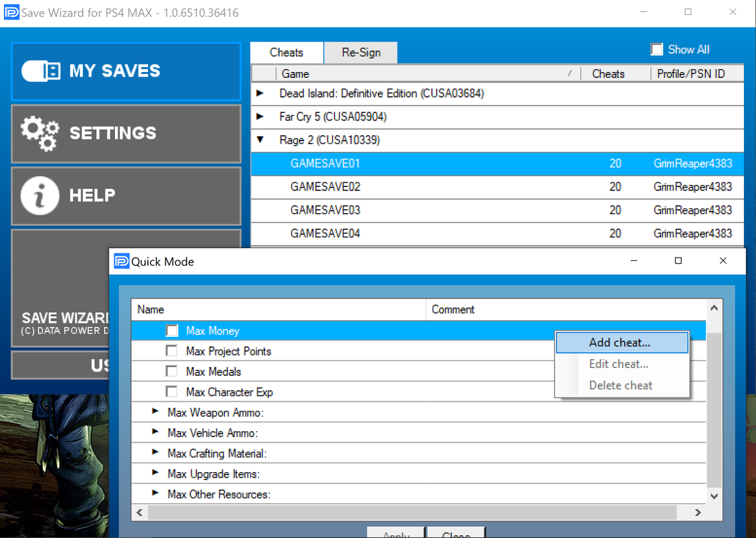Screen dimensions: 756x538
Task: Expand the Max Crafting Material group
Action: 155,452
